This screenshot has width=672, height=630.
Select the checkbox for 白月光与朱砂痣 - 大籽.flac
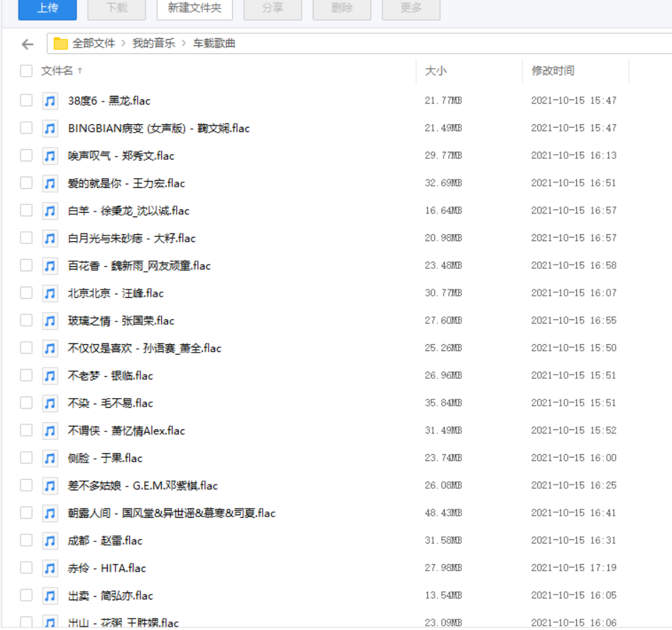pyautogui.click(x=26, y=238)
